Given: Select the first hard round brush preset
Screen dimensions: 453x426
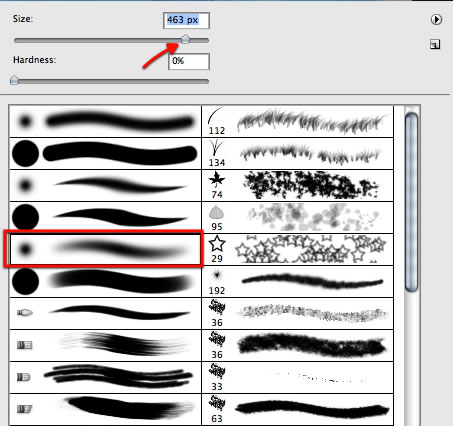Looking at the screenshot, I should click(105, 153).
